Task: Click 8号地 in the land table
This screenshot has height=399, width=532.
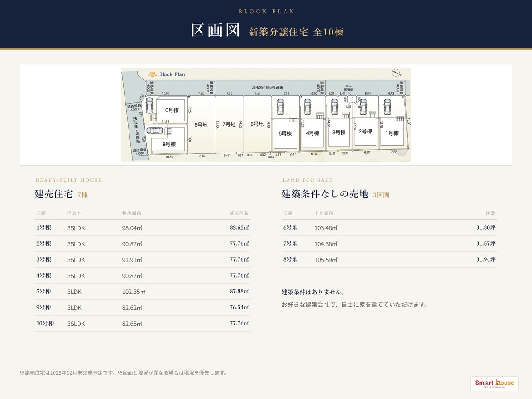Action: point(290,259)
